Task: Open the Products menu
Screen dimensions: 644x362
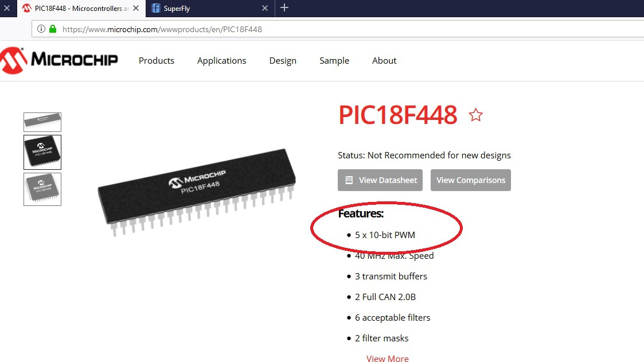Action: (157, 60)
